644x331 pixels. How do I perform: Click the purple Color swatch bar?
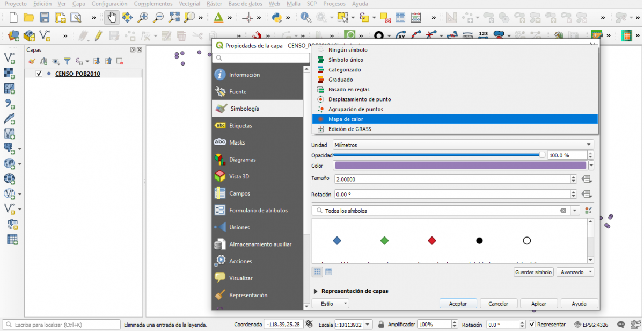tap(460, 165)
